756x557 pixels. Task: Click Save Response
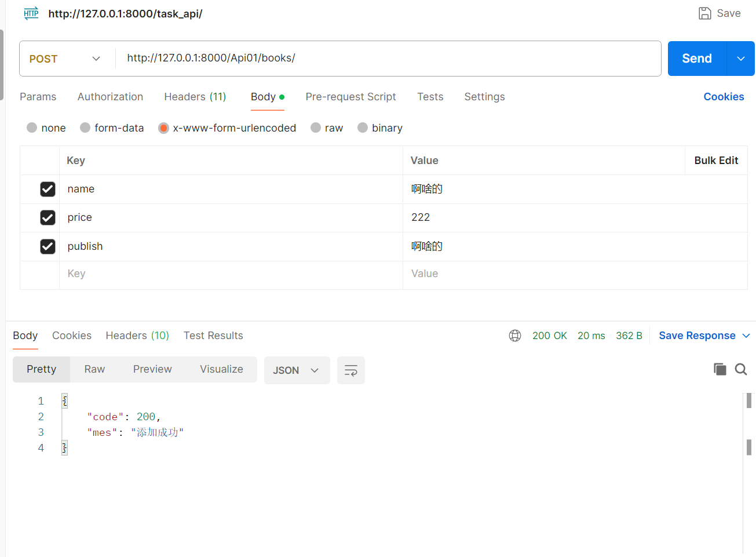pyautogui.click(x=697, y=336)
